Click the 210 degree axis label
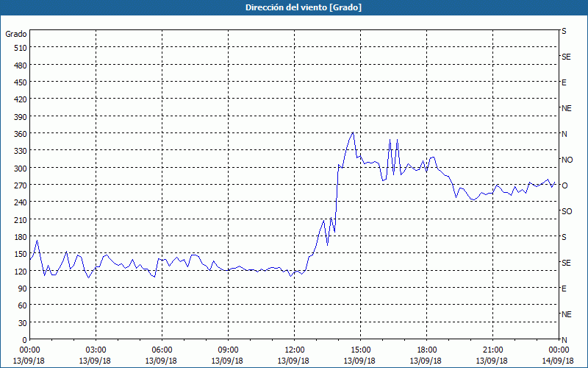The height and width of the screenshot is (368, 588). [21, 219]
